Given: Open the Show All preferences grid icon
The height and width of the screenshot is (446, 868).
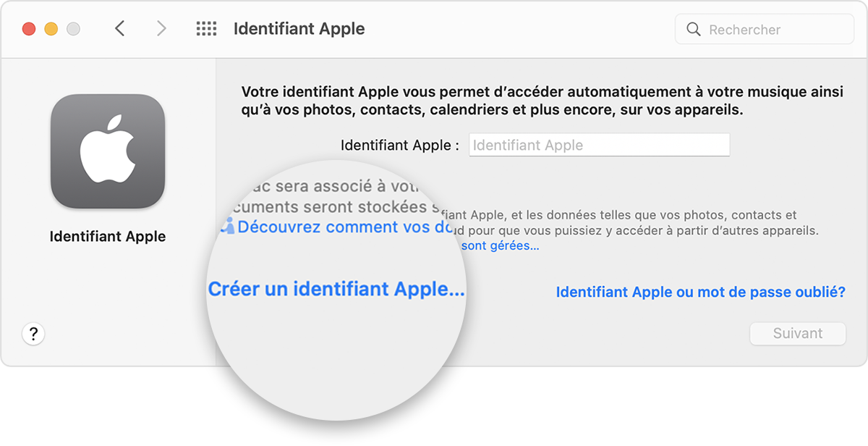Looking at the screenshot, I should click(x=206, y=29).
